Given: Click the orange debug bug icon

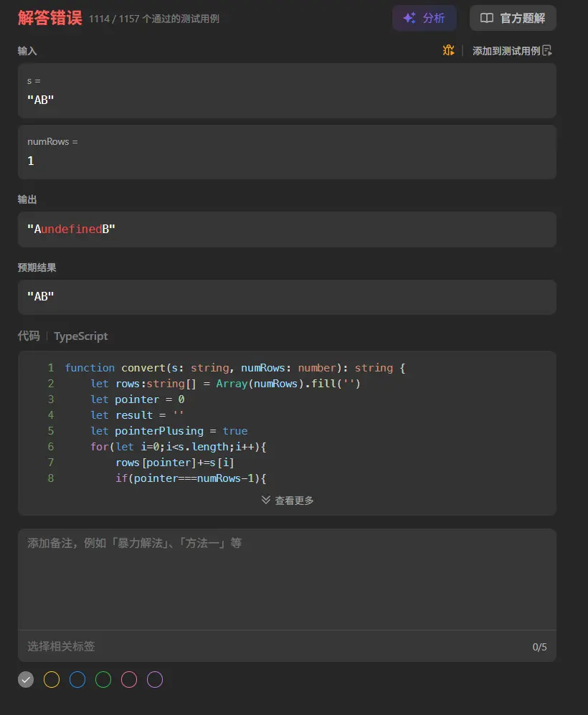Looking at the screenshot, I should point(449,50).
